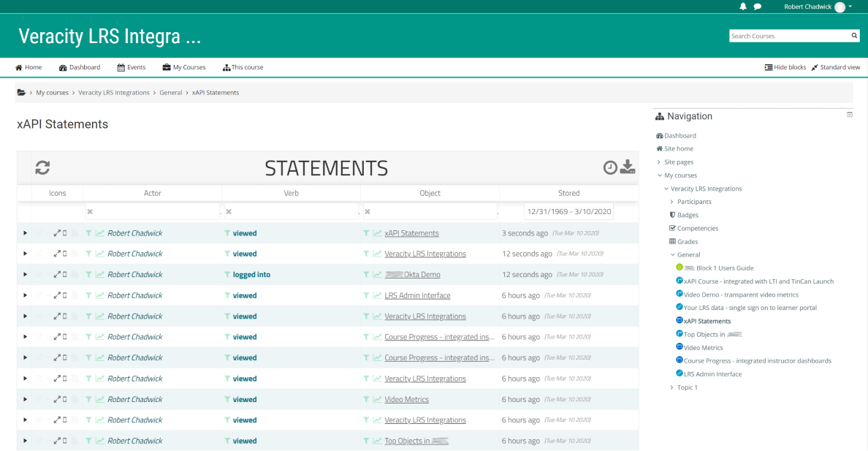
Task: Click the filter icon next to 'viewed' verb
Action: tap(227, 232)
